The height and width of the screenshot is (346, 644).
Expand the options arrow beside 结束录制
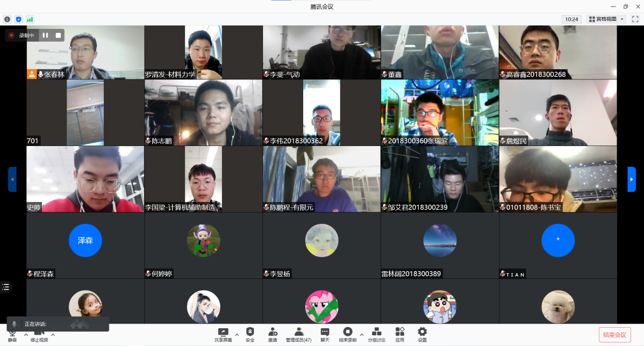point(362,334)
